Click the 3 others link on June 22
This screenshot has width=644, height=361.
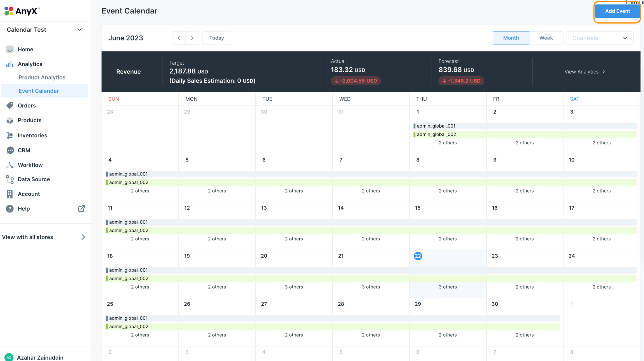click(448, 287)
